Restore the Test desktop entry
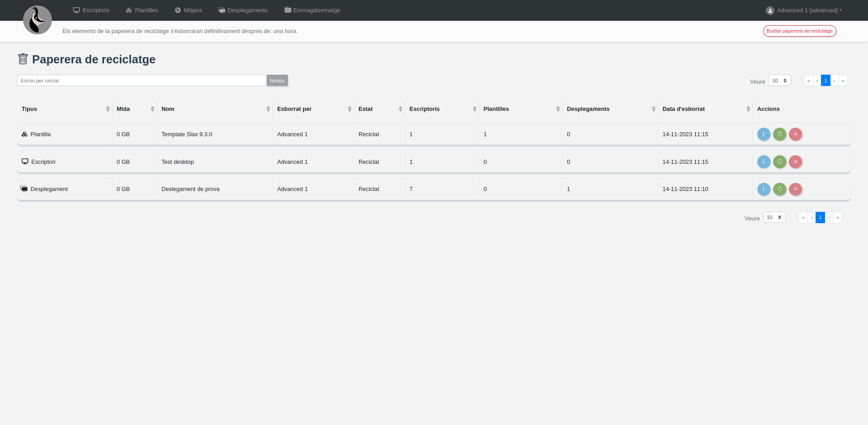The width and height of the screenshot is (868, 425). pyautogui.click(x=779, y=162)
